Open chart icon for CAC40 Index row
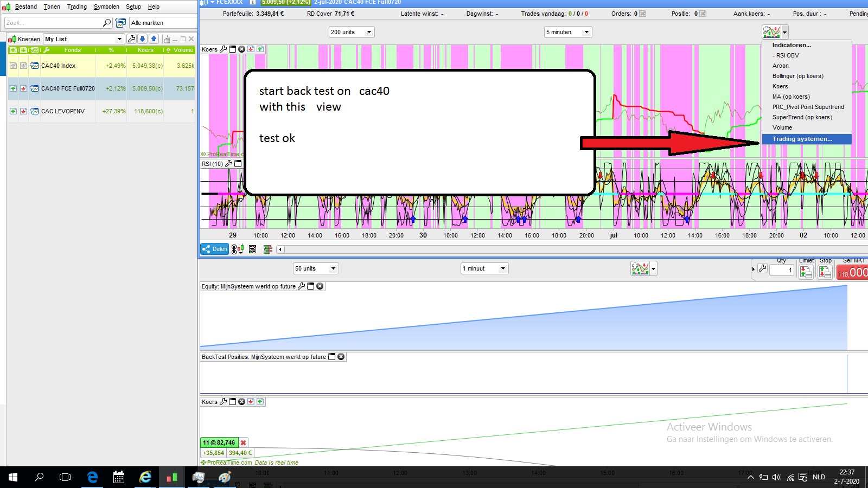868x488 pixels. [34, 66]
